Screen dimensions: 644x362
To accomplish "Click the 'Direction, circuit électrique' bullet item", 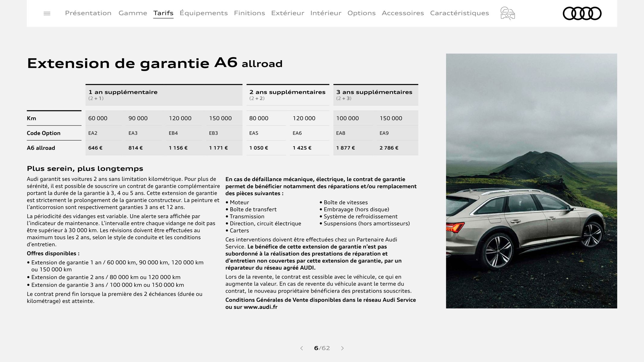I will (x=263, y=224).
